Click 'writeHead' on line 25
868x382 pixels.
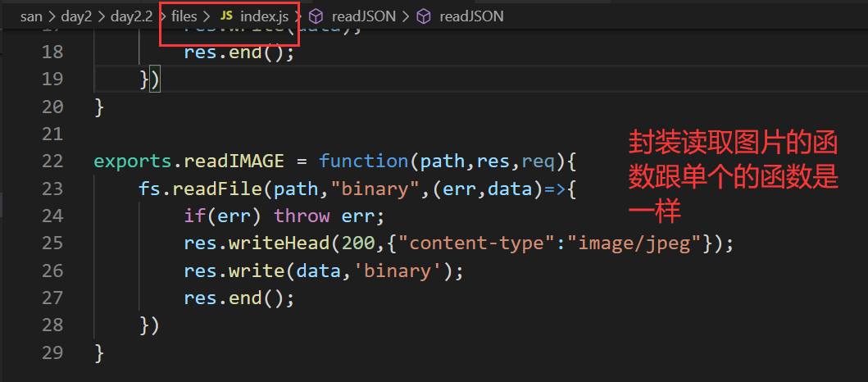point(279,243)
